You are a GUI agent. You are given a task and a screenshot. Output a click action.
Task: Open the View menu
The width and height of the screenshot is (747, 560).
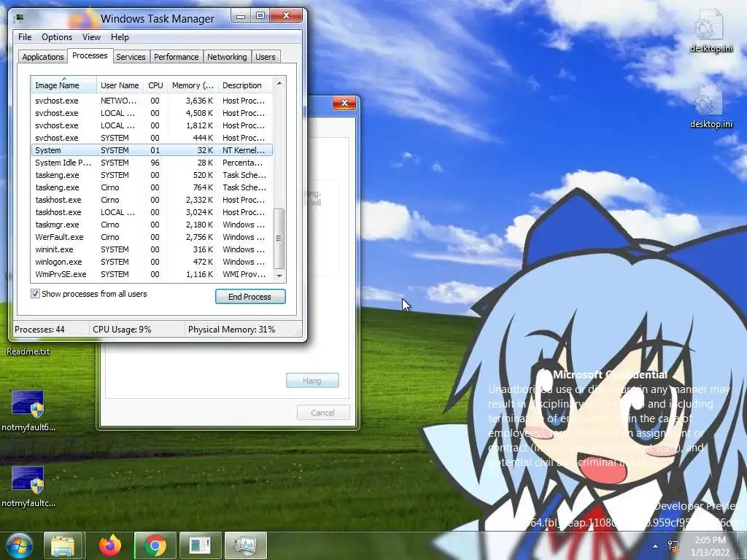click(91, 37)
